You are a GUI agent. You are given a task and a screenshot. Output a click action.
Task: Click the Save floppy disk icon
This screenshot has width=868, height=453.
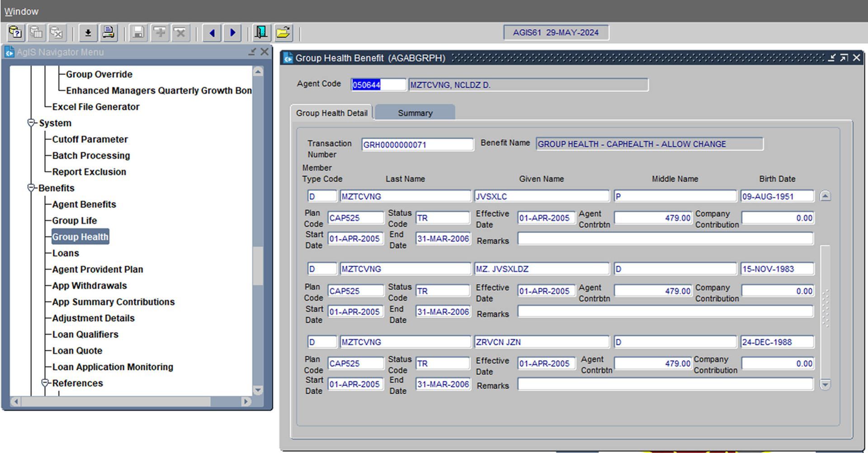138,33
